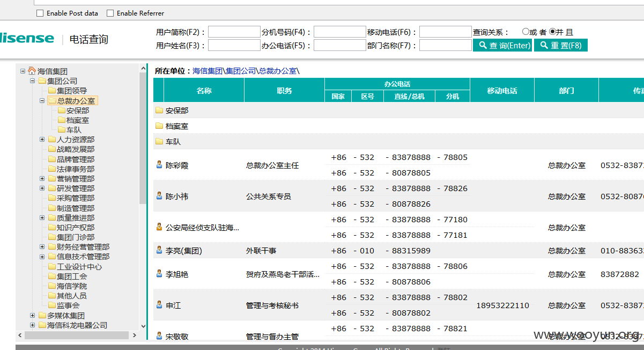Click the home icon beside 海信集团

pos(32,71)
